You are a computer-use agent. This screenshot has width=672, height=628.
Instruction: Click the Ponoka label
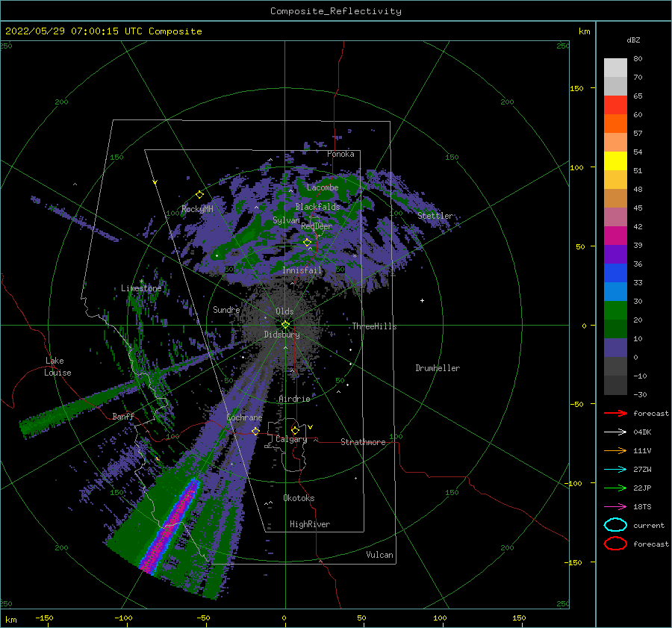(x=340, y=154)
